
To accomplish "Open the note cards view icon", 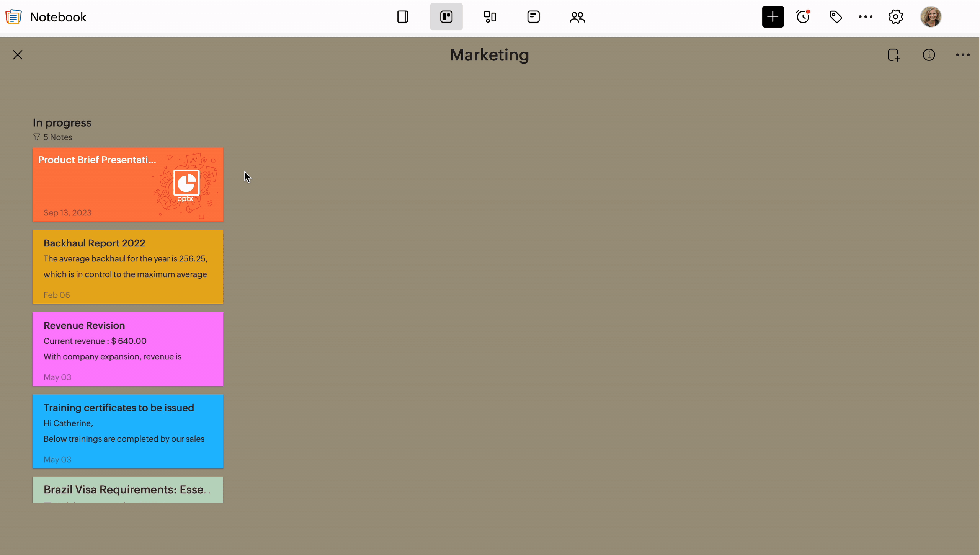I will click(533, 17).
